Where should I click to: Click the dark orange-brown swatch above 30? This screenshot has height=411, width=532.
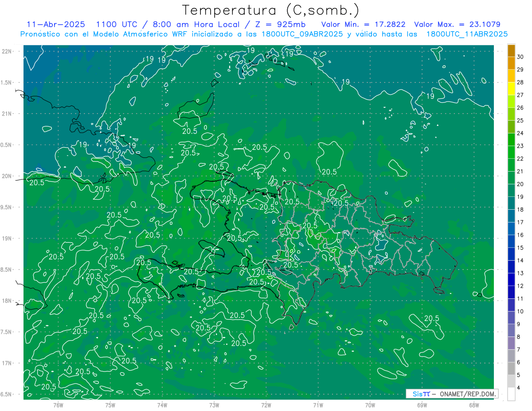click(x=511, y=51)
